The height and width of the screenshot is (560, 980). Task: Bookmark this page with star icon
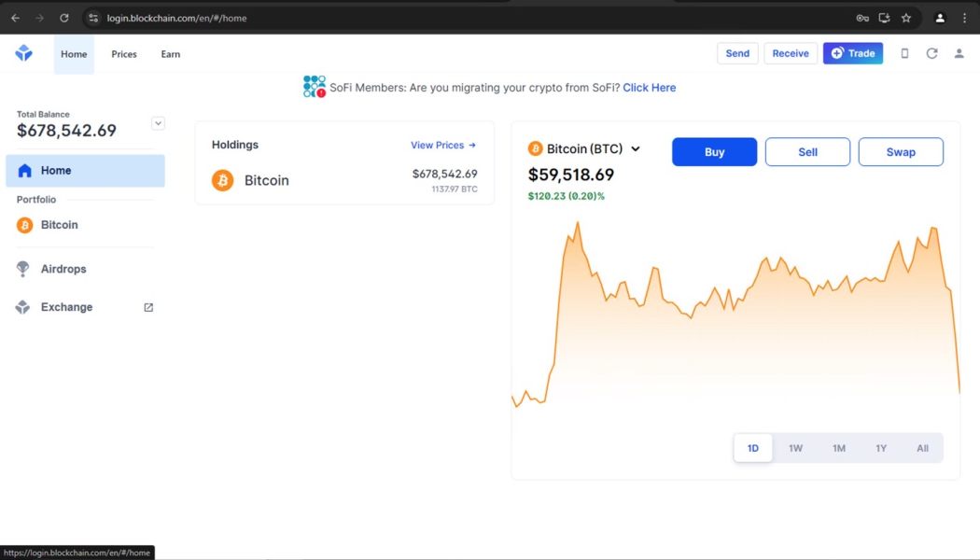[x=906, y=18]
